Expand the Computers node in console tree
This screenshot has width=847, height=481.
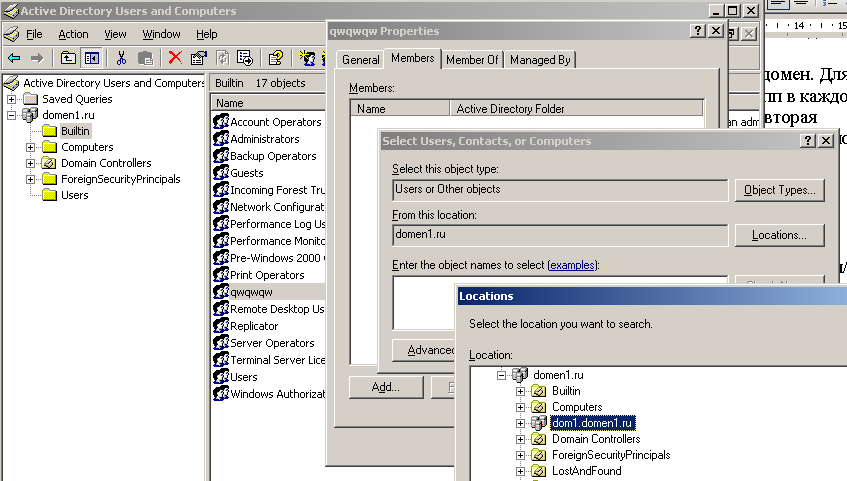coord(30,147)
